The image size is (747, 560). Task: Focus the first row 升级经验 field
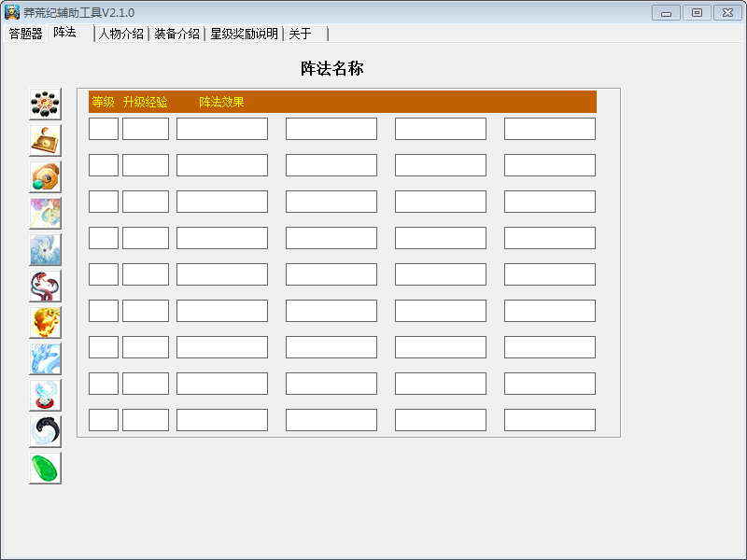[x=146, y=129]
